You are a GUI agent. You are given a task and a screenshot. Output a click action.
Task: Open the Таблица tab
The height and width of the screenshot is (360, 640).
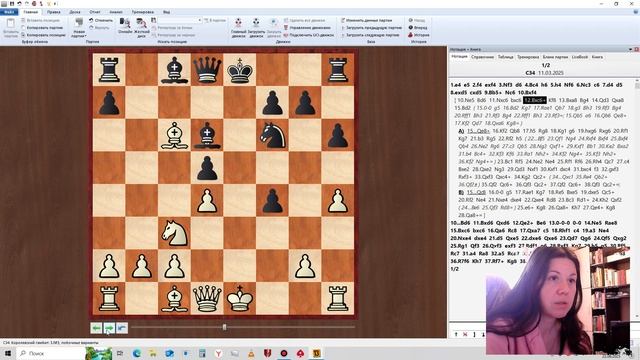pyautogui.click(x=505, y=57)
